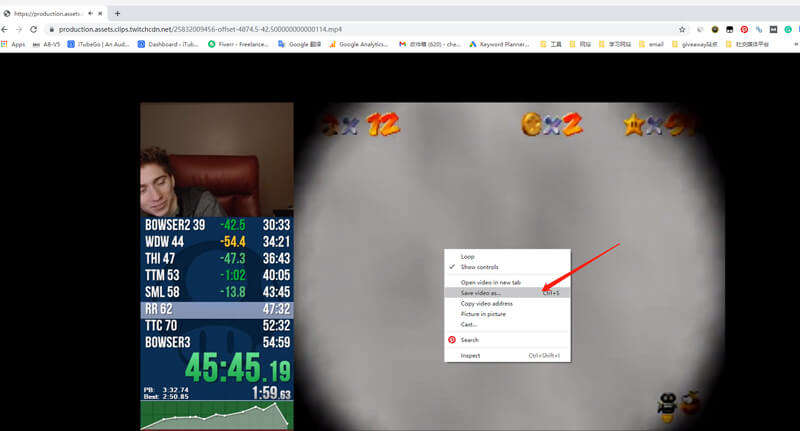The image size is (800, 431).
Task: Click the 1:59.63 segment timer
Action: (x=271, y=393)
